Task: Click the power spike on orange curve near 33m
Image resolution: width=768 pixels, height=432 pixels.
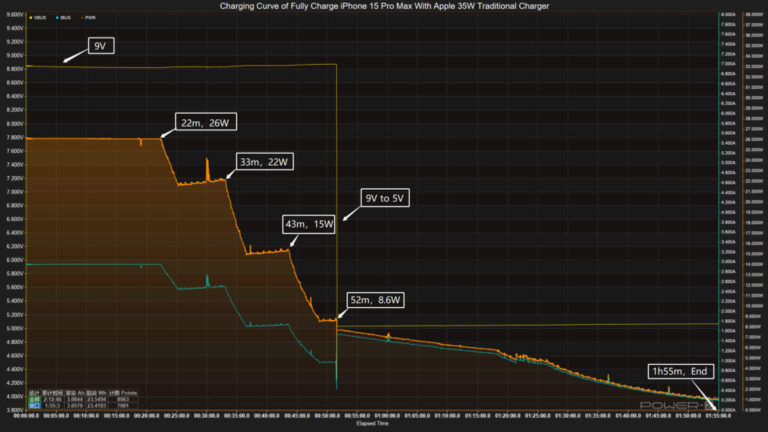Action: point(207,160)
